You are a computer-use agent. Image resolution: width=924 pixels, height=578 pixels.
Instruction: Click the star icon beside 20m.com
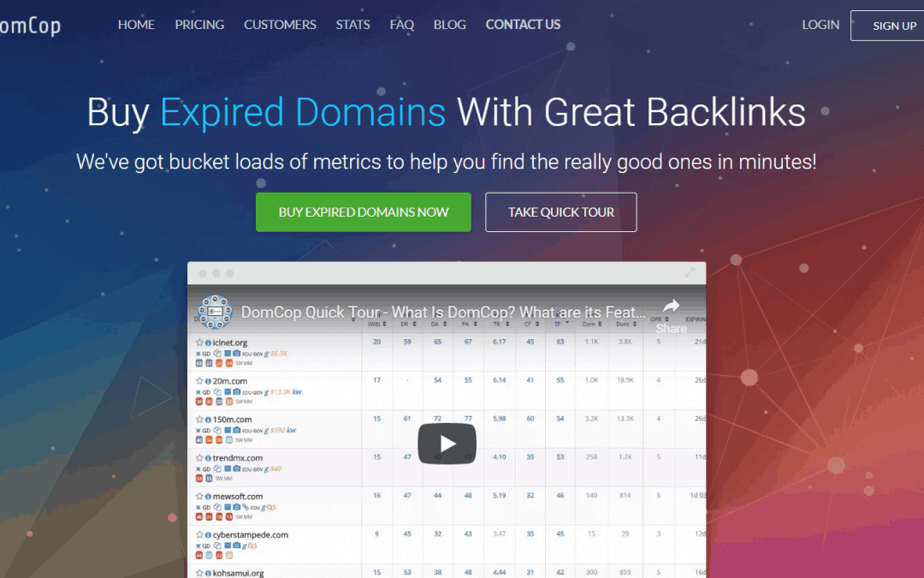(199, 381)
